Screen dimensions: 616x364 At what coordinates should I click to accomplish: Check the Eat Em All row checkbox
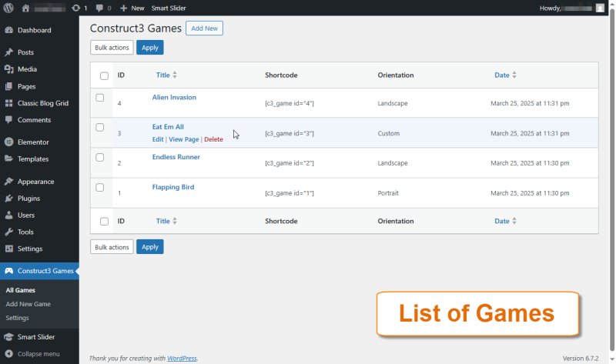pyautogui.click(x=100, y=128)
